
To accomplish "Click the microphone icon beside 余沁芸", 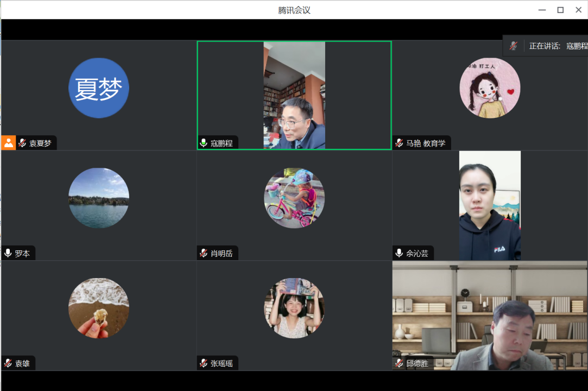I will [399, 253].
